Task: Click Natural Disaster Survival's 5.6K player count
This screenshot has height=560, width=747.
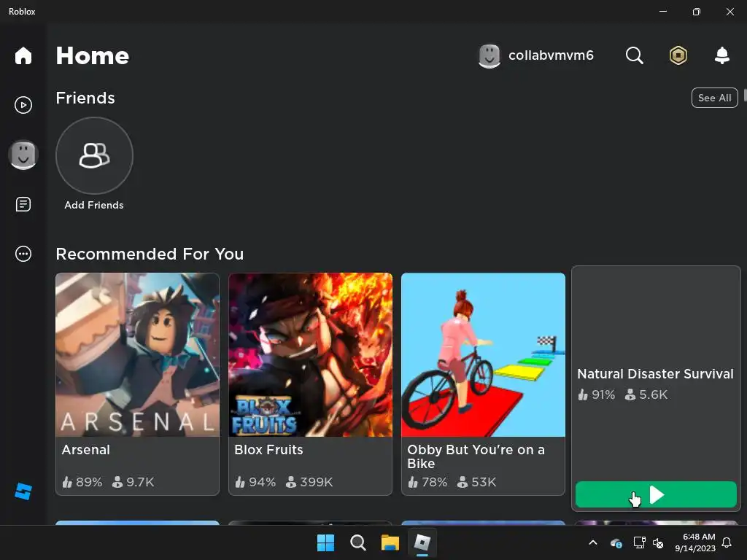Action: point(646,394)
